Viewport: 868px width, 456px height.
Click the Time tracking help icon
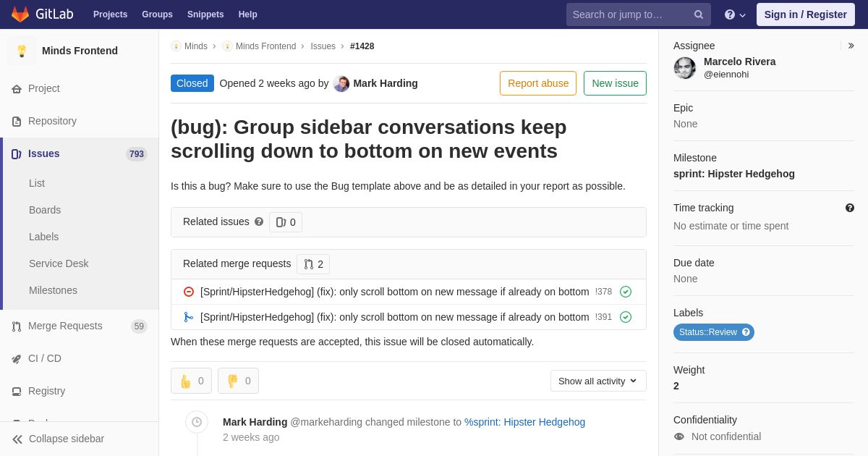coord(850,208)
